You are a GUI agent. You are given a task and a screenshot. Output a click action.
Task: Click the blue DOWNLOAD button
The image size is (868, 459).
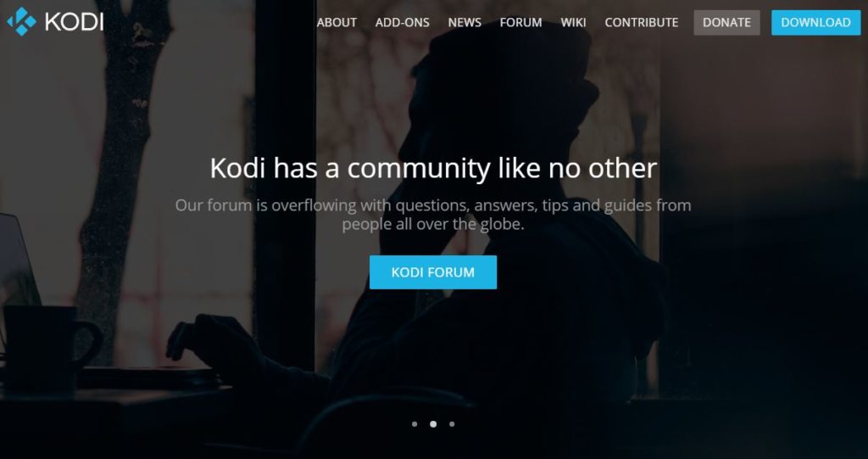(816, 23)
